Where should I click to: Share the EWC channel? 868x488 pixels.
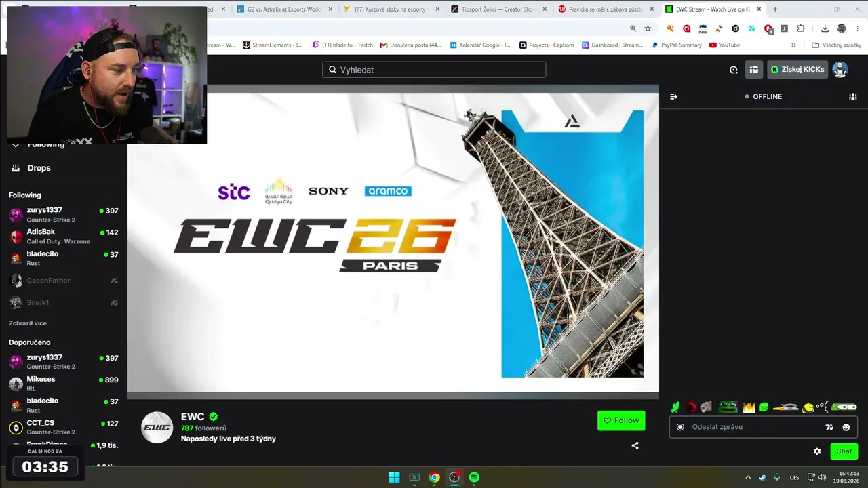[x=635, y=445]
